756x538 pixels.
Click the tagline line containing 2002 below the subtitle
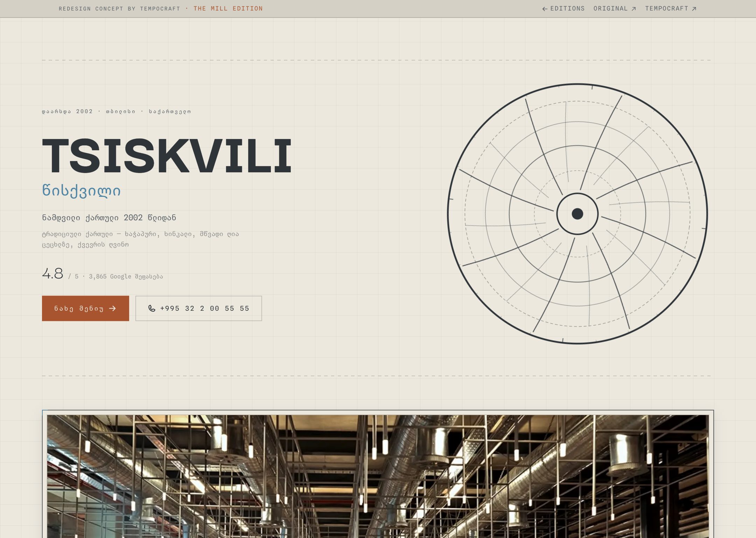[109, 218]
